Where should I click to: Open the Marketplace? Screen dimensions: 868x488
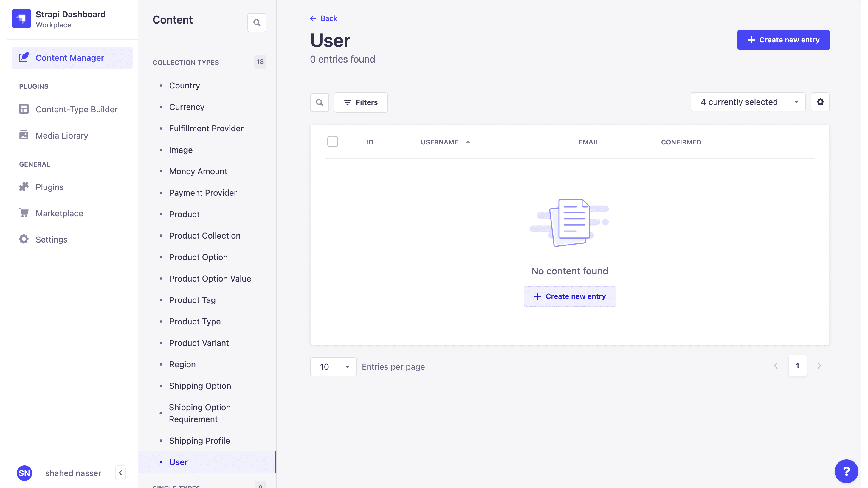click(x=60, y=213)
